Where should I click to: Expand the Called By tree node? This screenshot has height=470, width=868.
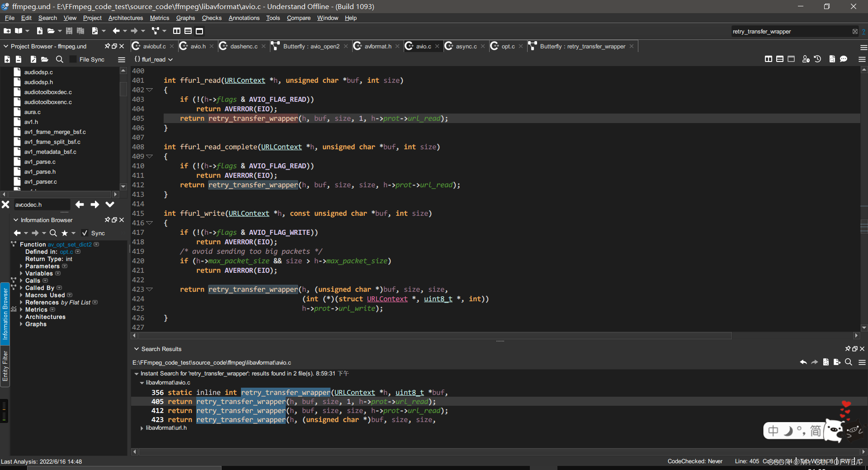click(21, 288)
